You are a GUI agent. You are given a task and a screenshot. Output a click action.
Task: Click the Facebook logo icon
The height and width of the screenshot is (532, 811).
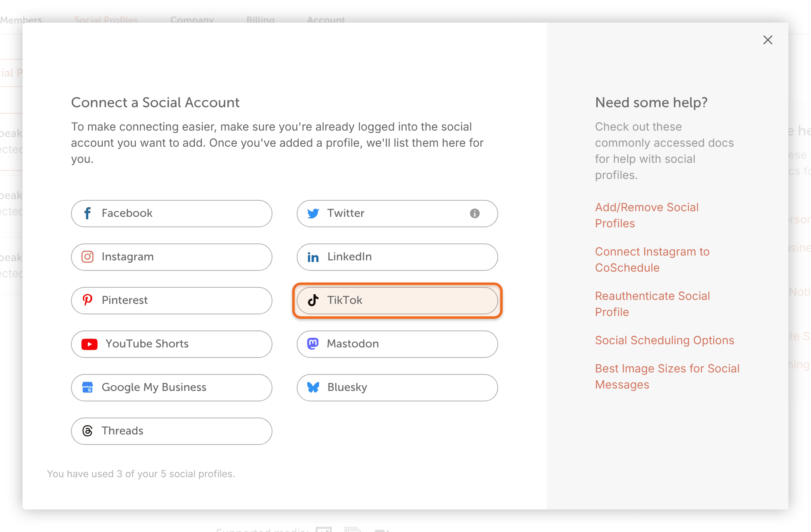point(87,213)
